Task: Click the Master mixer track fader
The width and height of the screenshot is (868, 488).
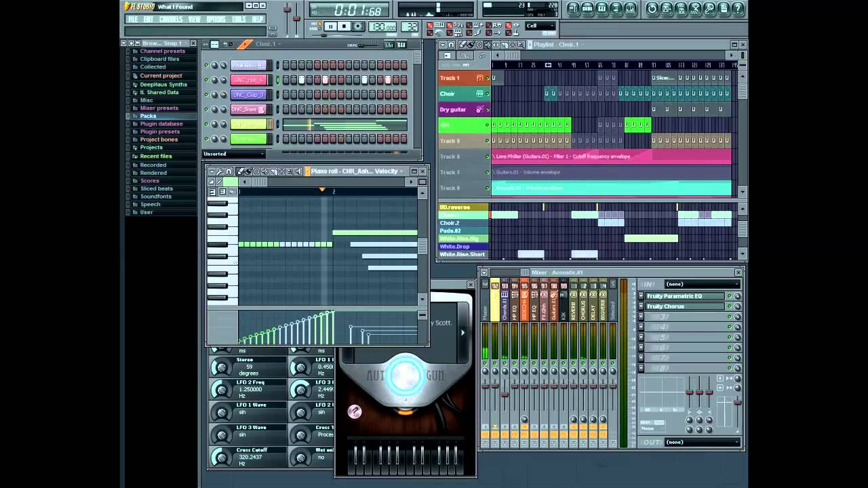Action: click(485, 386)
